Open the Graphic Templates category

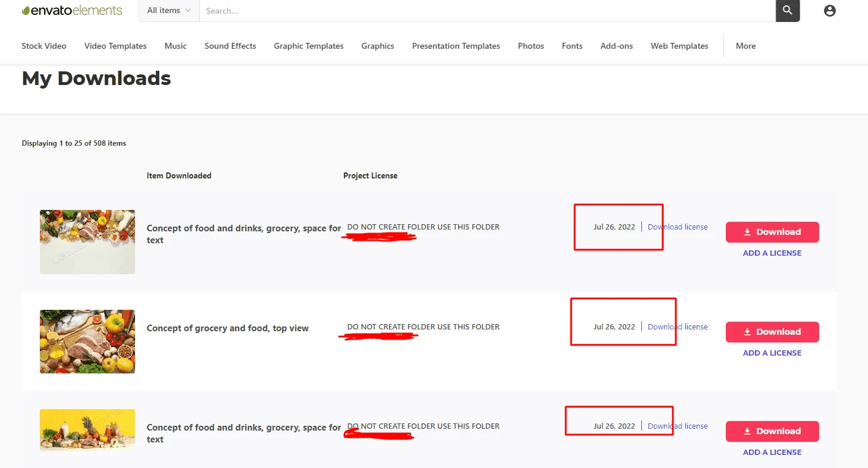click(x=309, y=46)
